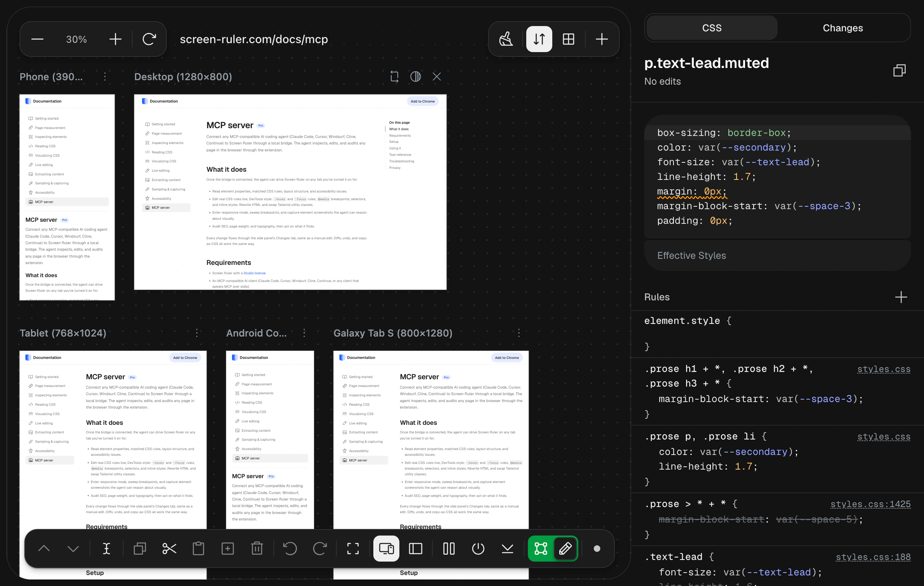Image resolution: width=924 pixels, height=586 pixels.
Task: Open the styles.css:188 source link
Action: coord(873,557)
